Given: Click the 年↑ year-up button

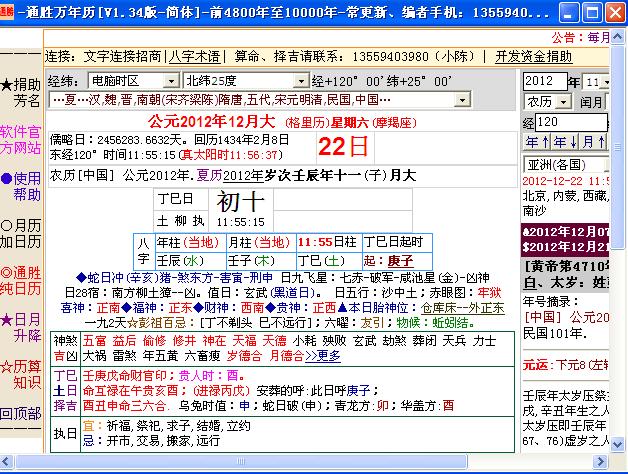Looking at the screenshot, I should point(537,142).
